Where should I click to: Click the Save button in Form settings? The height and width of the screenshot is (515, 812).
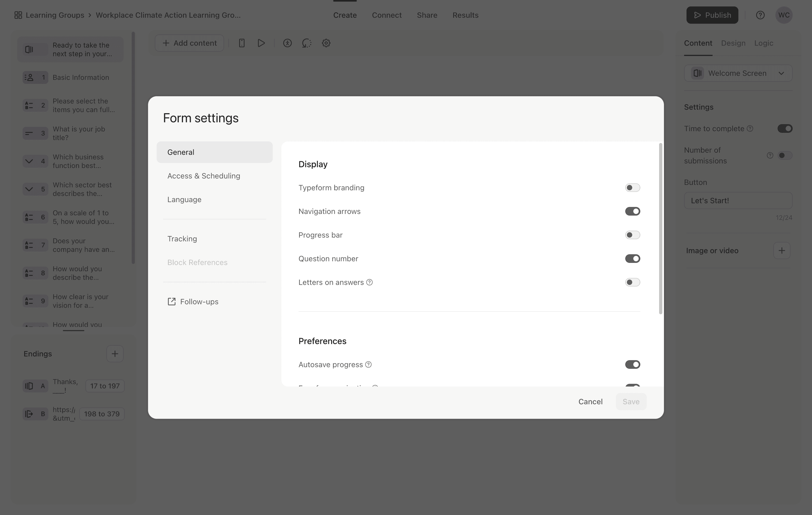point(631,402)
